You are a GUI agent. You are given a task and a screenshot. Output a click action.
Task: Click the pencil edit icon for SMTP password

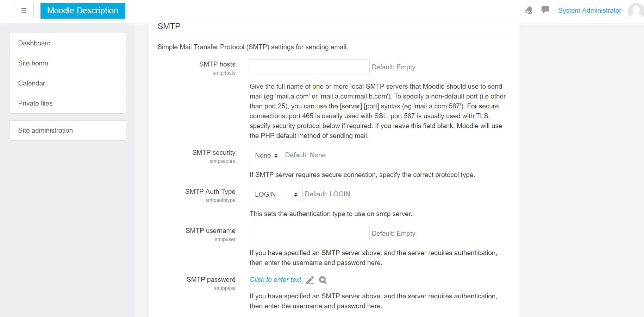pyautogui.click(x=310, y=280)
